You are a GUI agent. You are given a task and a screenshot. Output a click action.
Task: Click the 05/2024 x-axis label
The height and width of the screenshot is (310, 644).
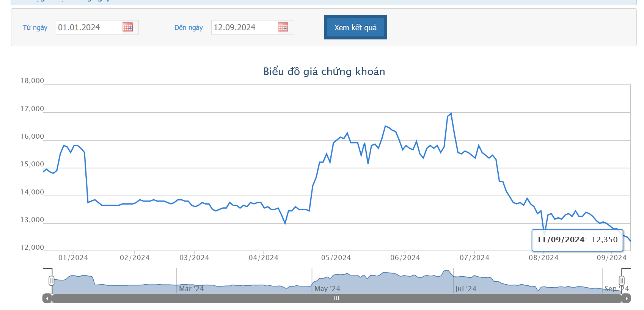(336, 258)
